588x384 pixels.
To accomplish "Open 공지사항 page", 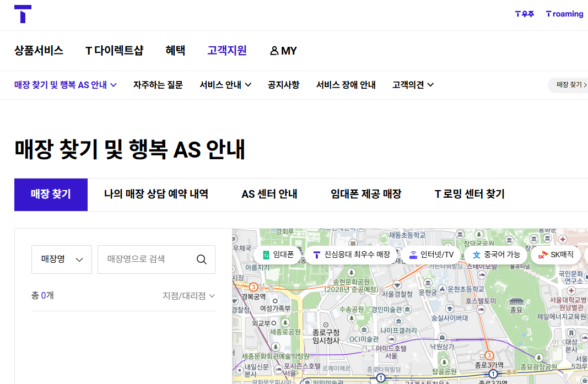I will pyautogui.click(x=283, y=85).
